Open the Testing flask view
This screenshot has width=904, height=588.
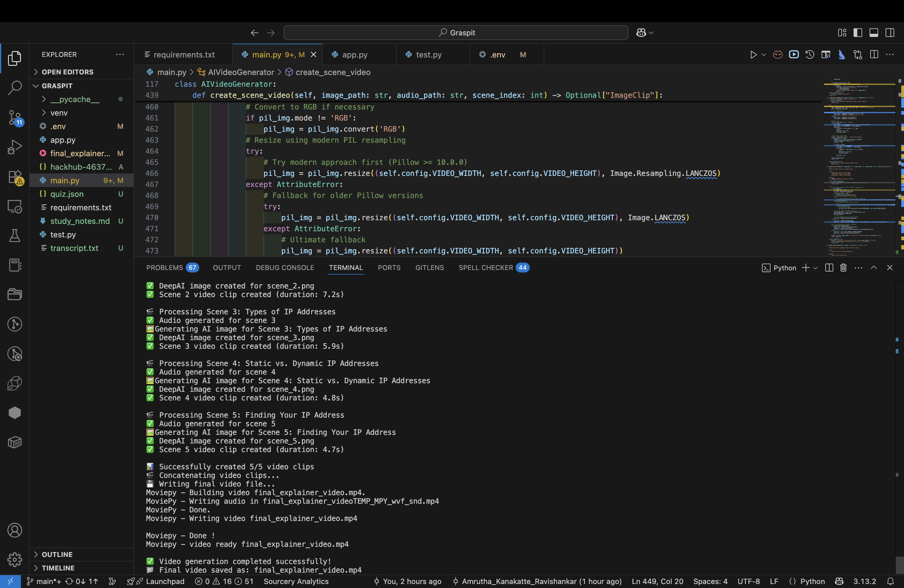[x=14, y=236]
